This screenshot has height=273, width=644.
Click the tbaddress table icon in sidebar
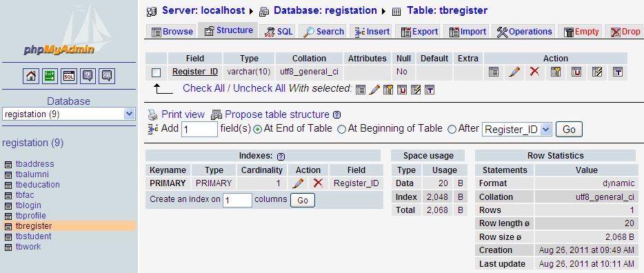point(8,165)
